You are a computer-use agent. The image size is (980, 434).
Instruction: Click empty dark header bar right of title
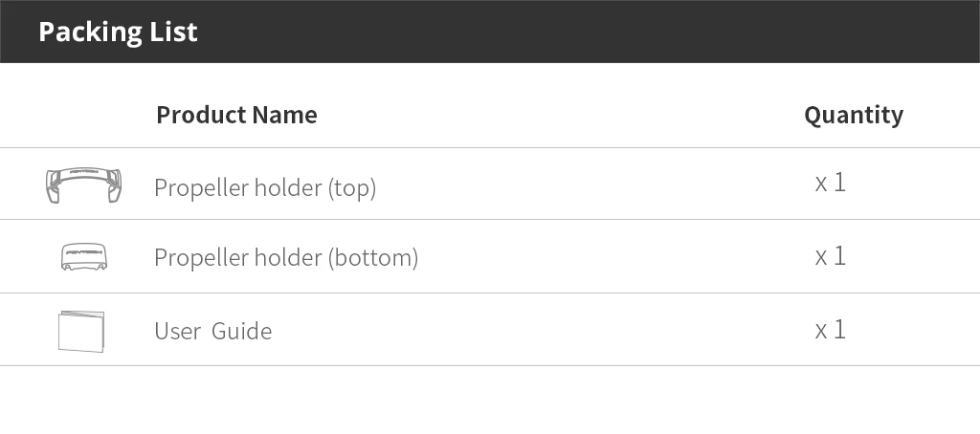593,32
